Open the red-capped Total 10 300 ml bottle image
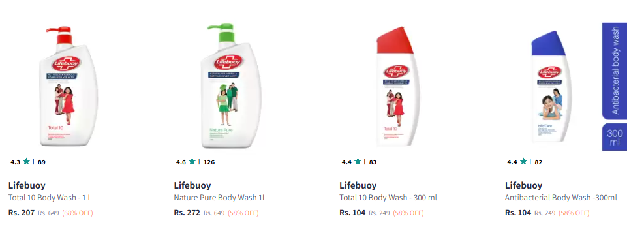The height and width of the screenshot is (246, 644). click(399, 87)
